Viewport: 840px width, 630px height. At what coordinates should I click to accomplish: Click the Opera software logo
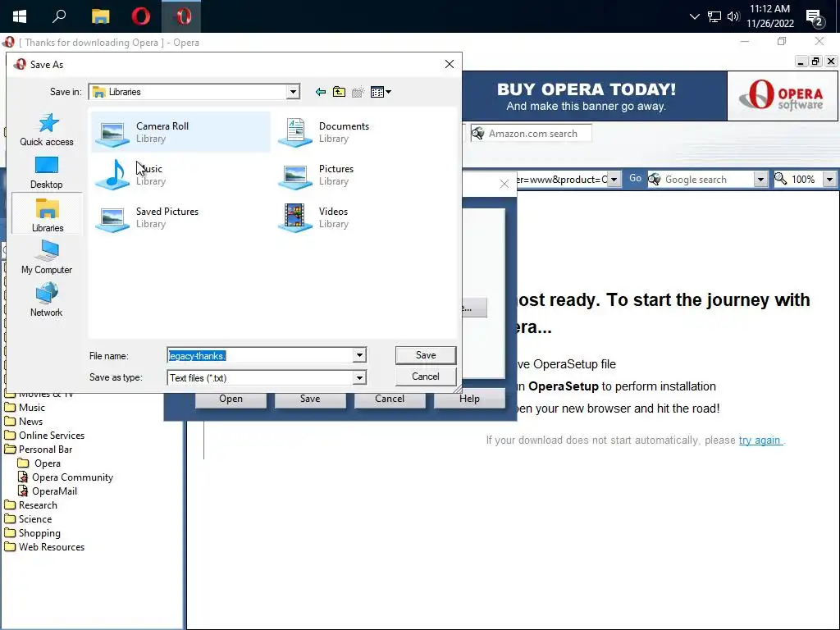(x=782, y=97)
